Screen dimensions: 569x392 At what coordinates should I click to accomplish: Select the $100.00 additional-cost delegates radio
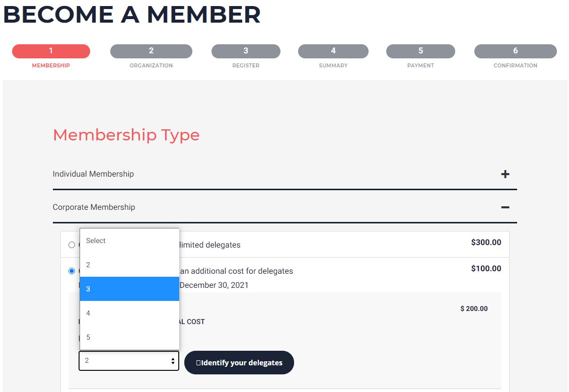[x=72, y=271]
